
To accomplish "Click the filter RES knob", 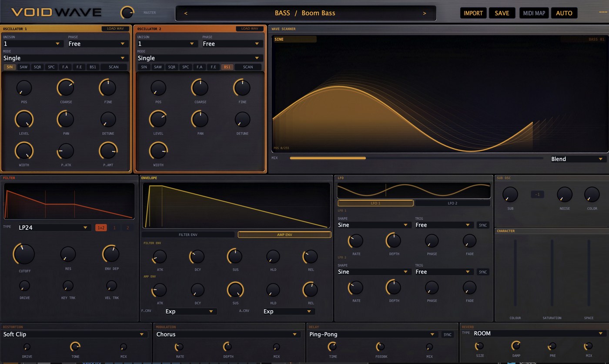I will 68,254.
